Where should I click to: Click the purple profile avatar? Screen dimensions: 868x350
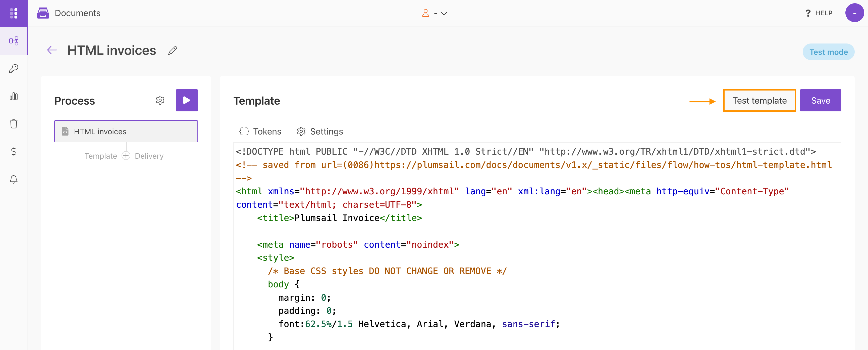[x=854, y=13]
